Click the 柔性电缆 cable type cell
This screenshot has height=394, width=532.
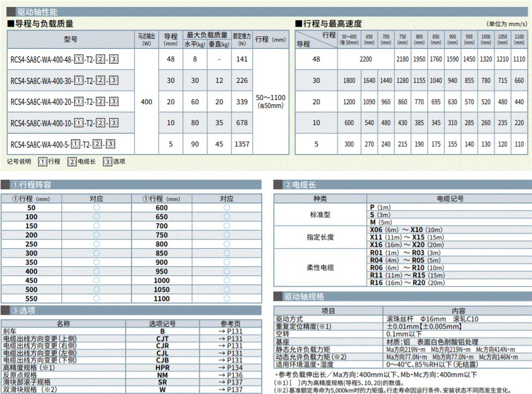[x=320, y=268]
